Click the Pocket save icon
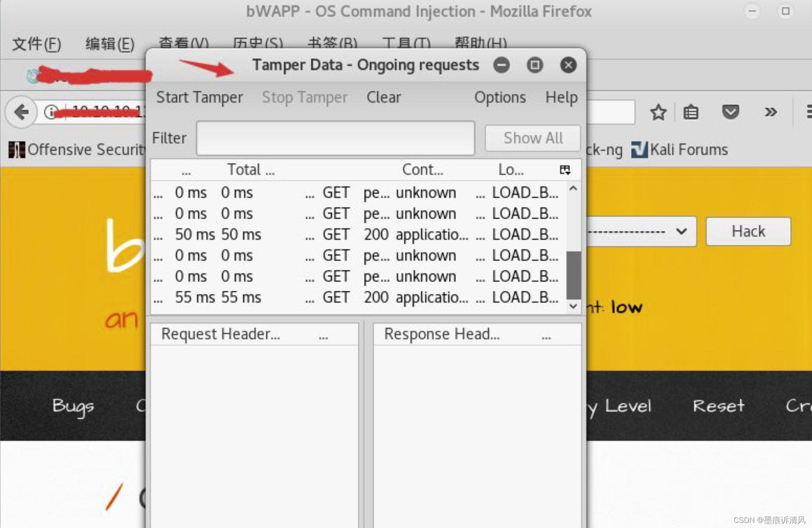This screenshot has height=528, width=812. tap(730, 112)
